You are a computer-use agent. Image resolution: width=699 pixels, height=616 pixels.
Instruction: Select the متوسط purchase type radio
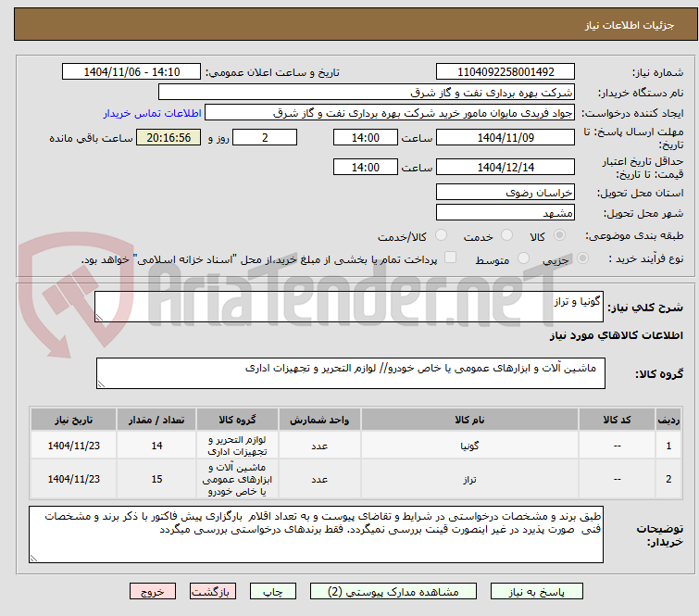[x=523, y=258]
